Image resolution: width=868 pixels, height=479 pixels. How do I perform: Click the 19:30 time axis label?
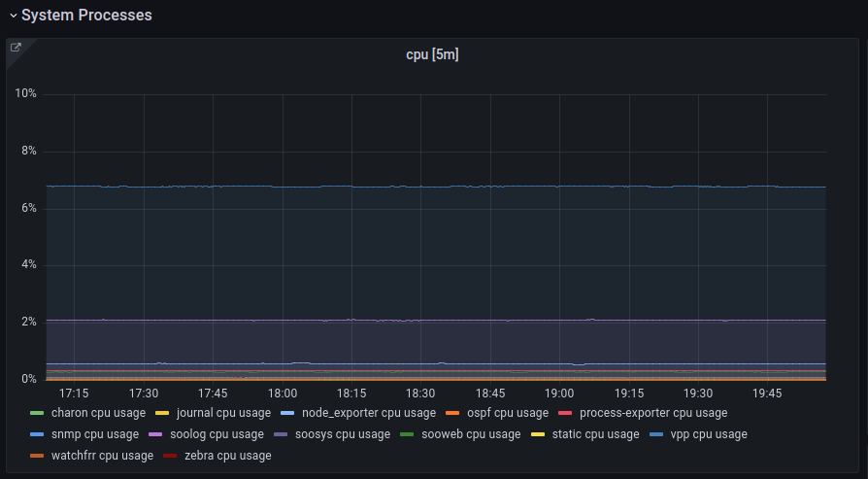point(698,393)
